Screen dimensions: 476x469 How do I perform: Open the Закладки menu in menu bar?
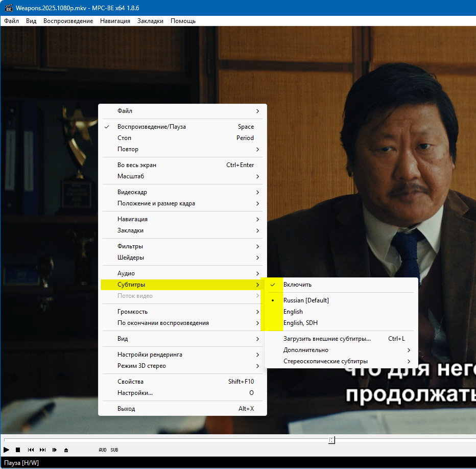(x=150, y=21)
